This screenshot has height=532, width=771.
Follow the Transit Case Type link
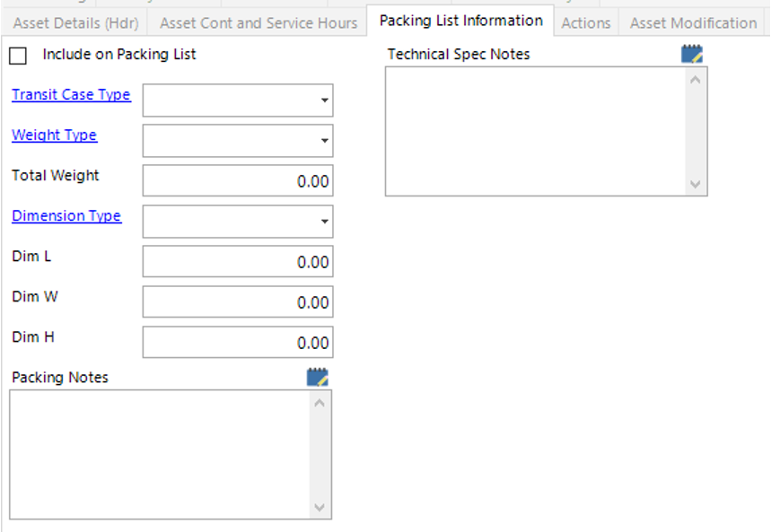71,95
